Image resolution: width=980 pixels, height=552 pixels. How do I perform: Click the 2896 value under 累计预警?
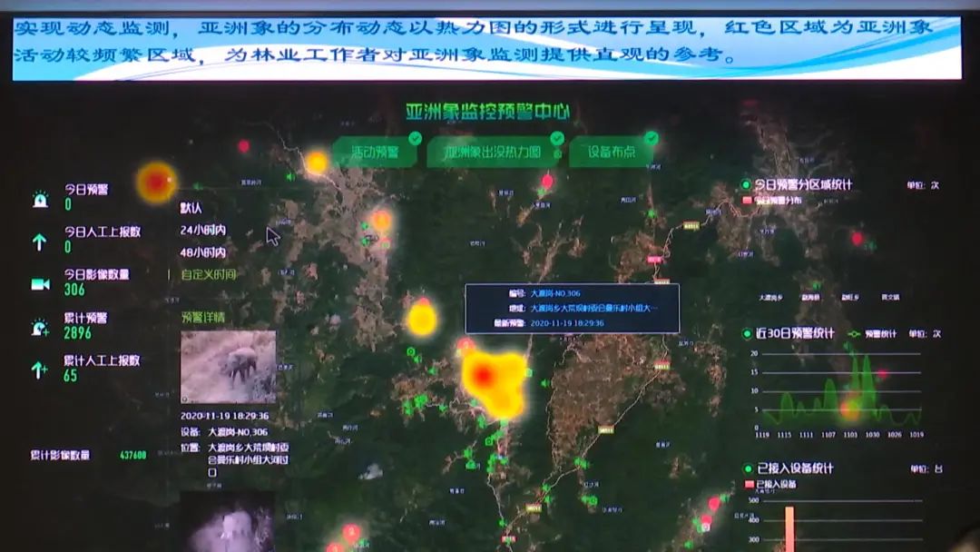pyautogui.click(x=77, y=332)
